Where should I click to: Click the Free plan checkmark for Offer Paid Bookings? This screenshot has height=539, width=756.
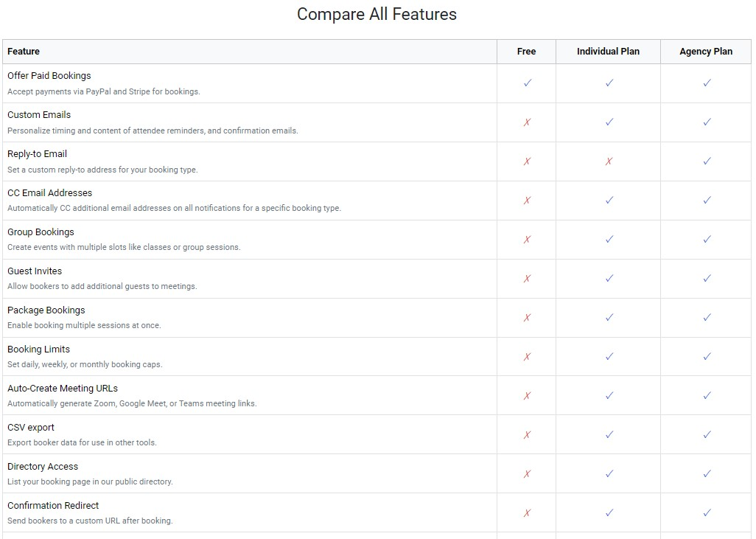click(x=527, y=83)
